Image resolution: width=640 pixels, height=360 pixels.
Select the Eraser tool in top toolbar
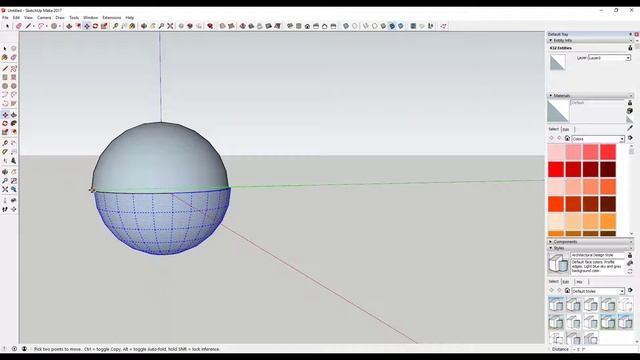click(18, 26)
